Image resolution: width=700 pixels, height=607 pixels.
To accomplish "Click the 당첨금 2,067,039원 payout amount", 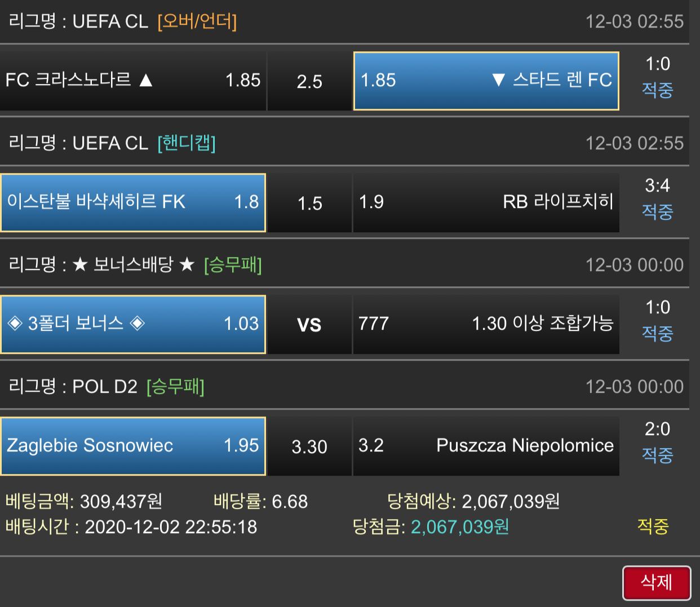I will click(460, 527).
